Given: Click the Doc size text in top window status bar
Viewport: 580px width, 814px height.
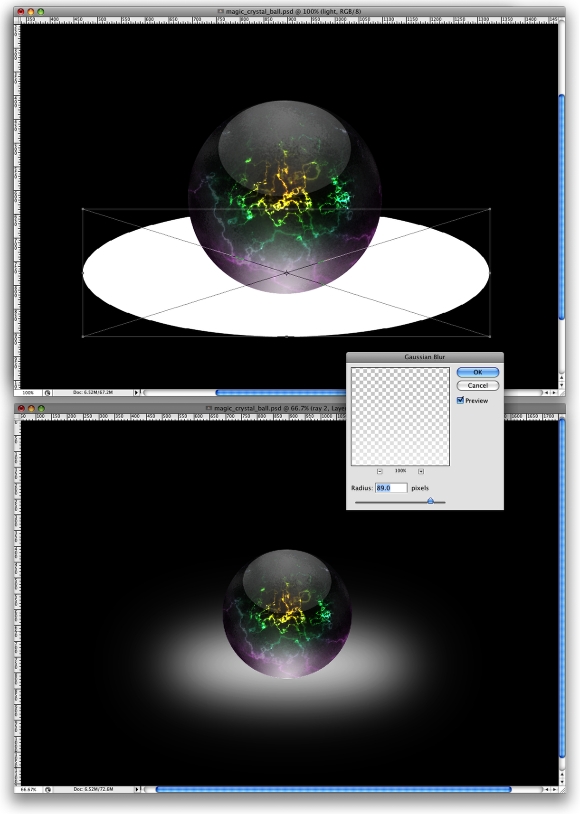Looking at the screenshot, I should coord(93,392).
